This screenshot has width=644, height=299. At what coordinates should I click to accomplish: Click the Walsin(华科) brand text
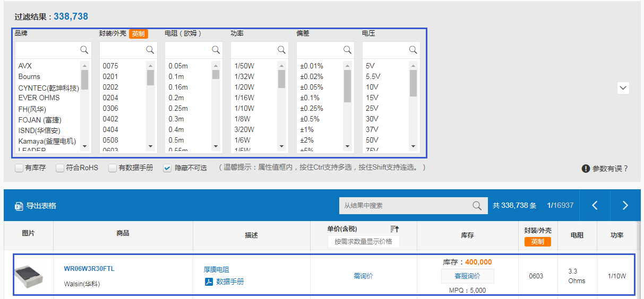tap(82, 284)
